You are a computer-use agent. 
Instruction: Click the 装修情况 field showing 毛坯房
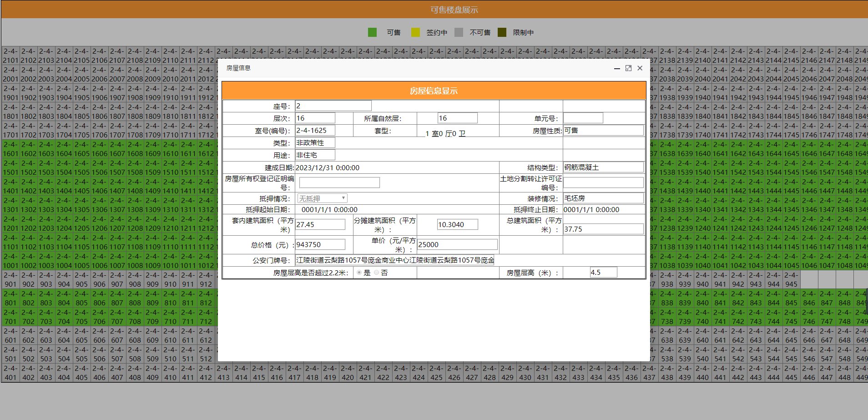point(603,198)
